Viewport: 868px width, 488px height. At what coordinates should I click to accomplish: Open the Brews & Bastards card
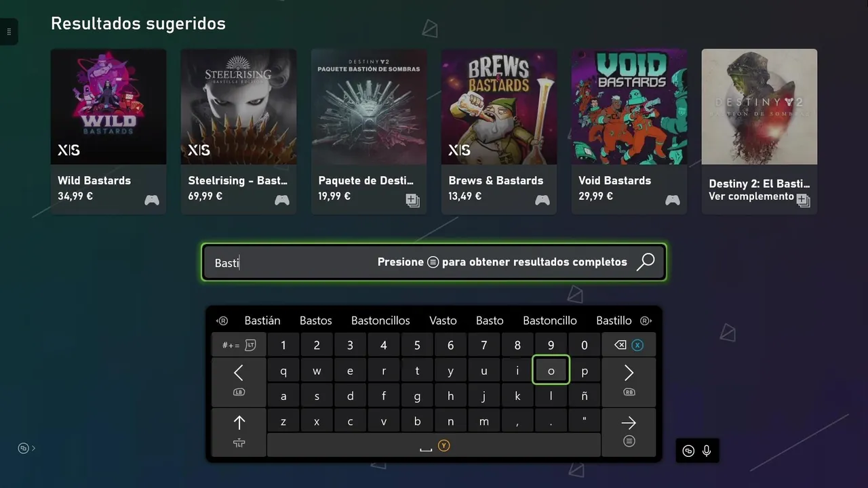point(499,131)
